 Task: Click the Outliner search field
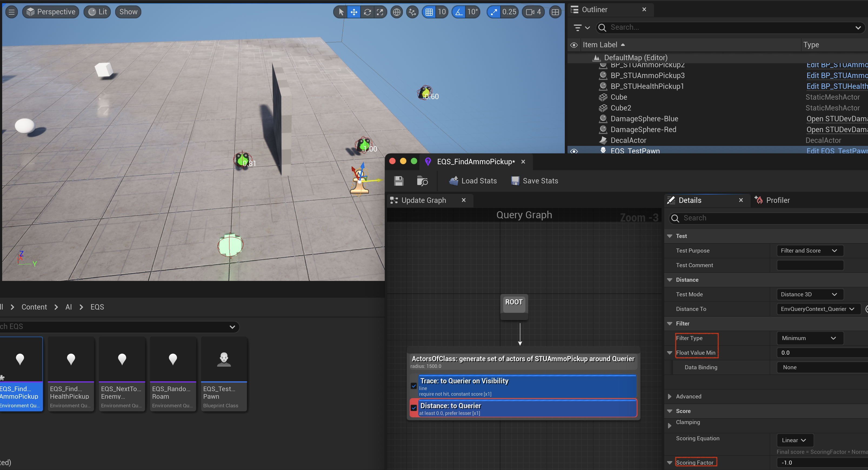click(725, 27)
